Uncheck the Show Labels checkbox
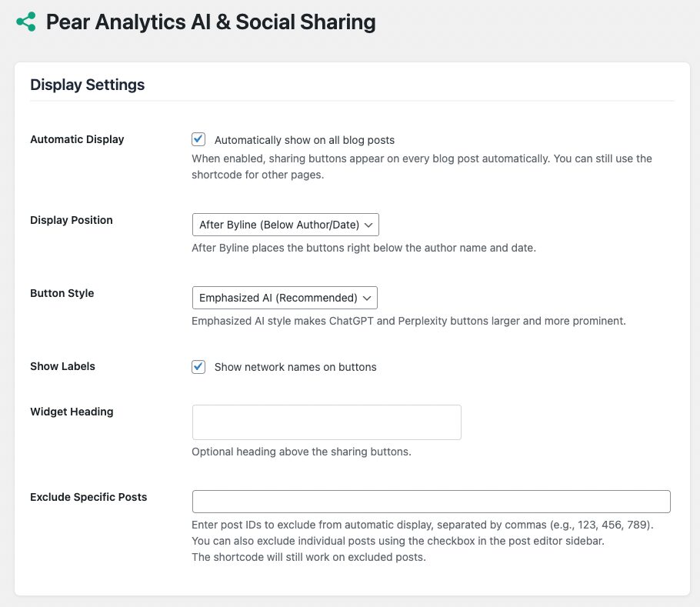This screenshot has width=700, height=607. [198, 367]
